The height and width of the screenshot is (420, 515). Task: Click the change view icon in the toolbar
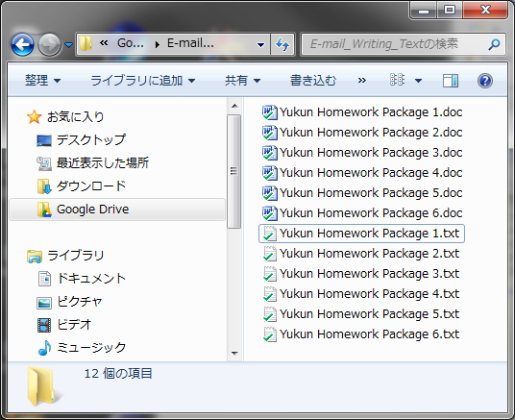point(397,80)
